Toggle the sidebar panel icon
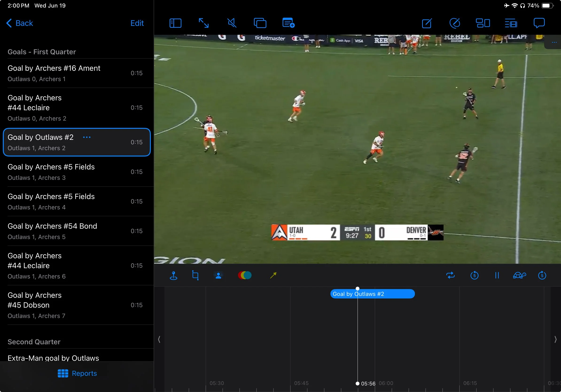This screenshot has width=561, height=392. (x=175, y=23)
